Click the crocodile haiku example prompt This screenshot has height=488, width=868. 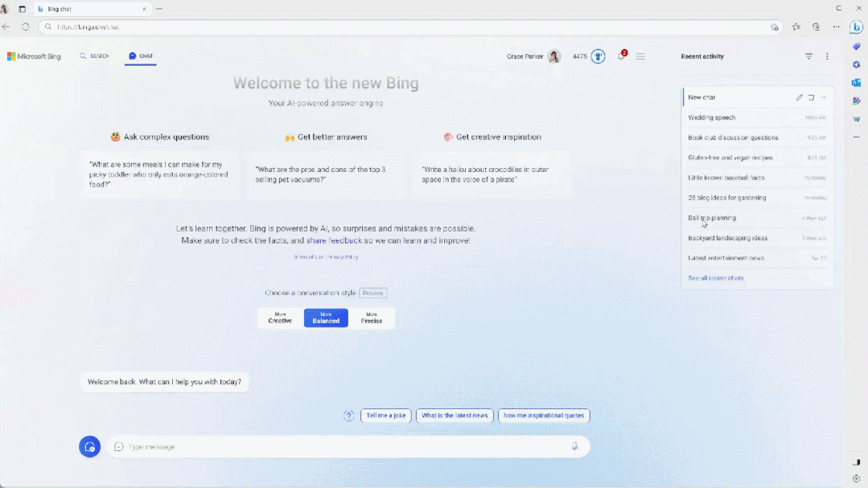click(492, 174)
